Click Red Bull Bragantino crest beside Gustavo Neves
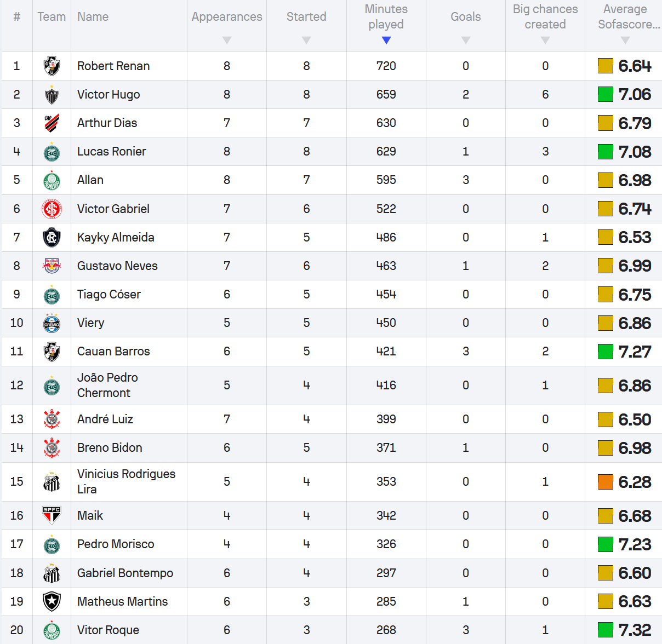 pos(52,266)
